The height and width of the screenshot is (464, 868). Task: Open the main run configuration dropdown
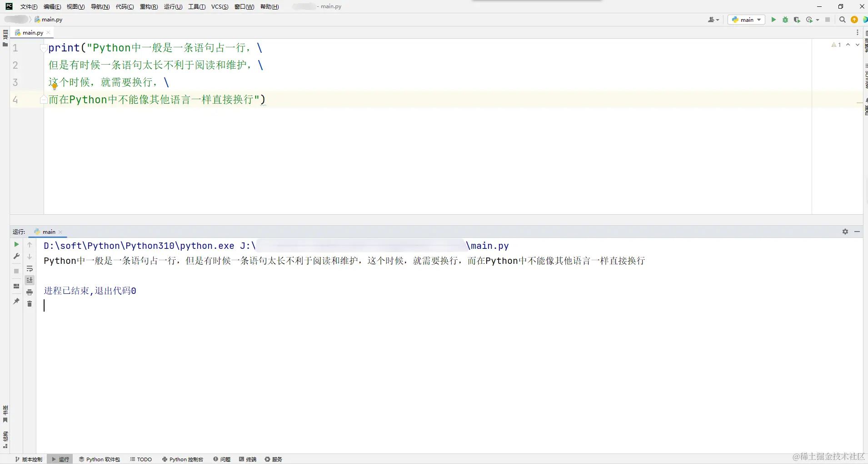746,20
